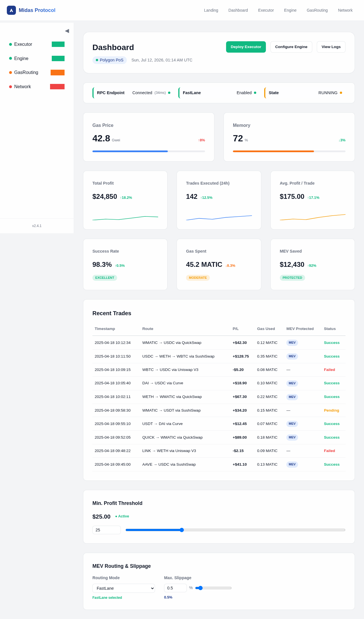Open View Logs
The image size is (364, 619).
[331, 47]
